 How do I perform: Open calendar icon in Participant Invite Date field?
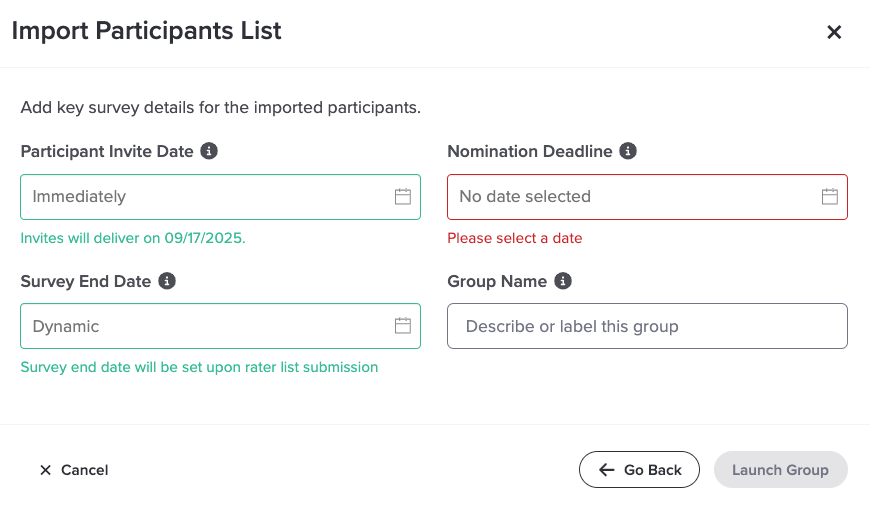(403, 197)
